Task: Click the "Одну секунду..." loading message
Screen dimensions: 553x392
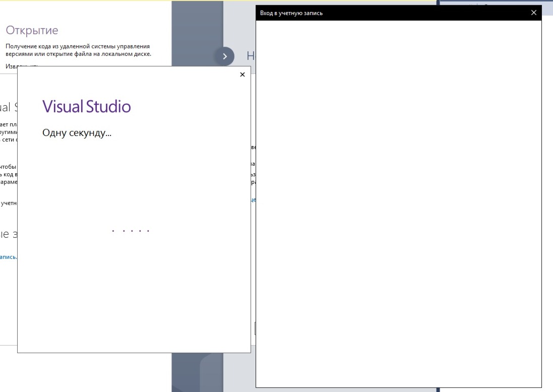Action: (x=77, y=134)
